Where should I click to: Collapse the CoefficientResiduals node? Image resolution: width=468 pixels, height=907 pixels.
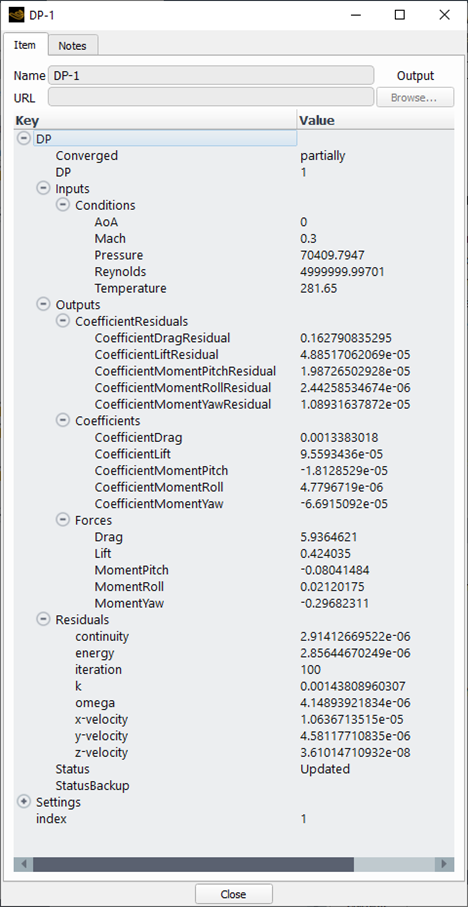pyautogui.click(x=63, y=322)
